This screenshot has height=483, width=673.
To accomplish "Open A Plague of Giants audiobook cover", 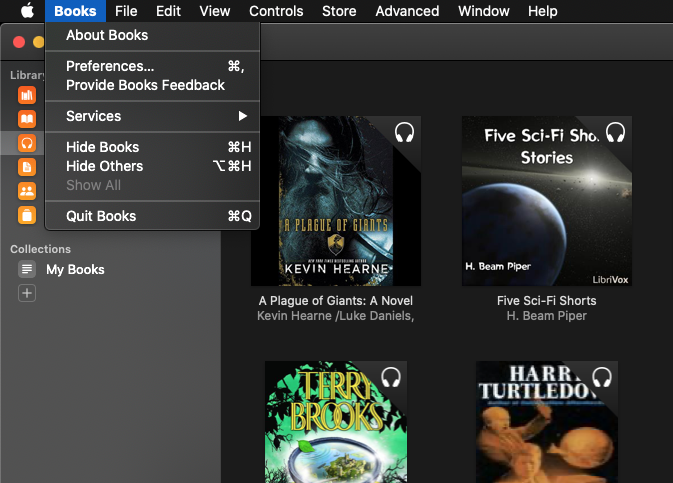I will coord(336,201).
